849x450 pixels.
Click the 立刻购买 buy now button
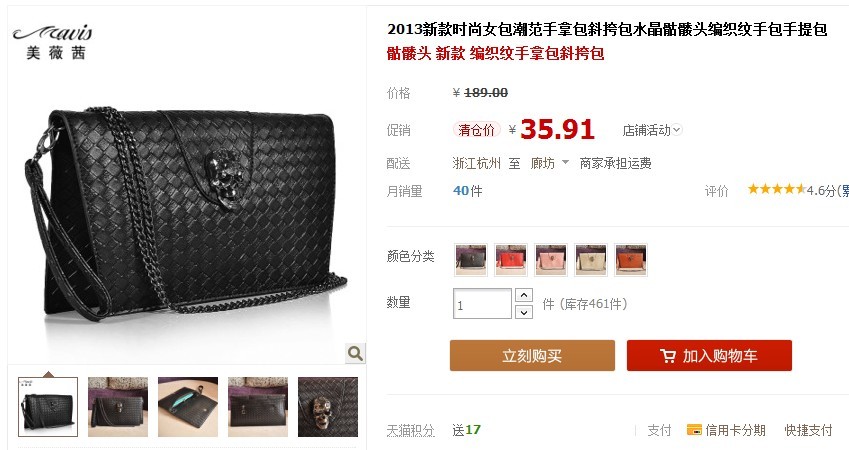[x=532, y=355]
